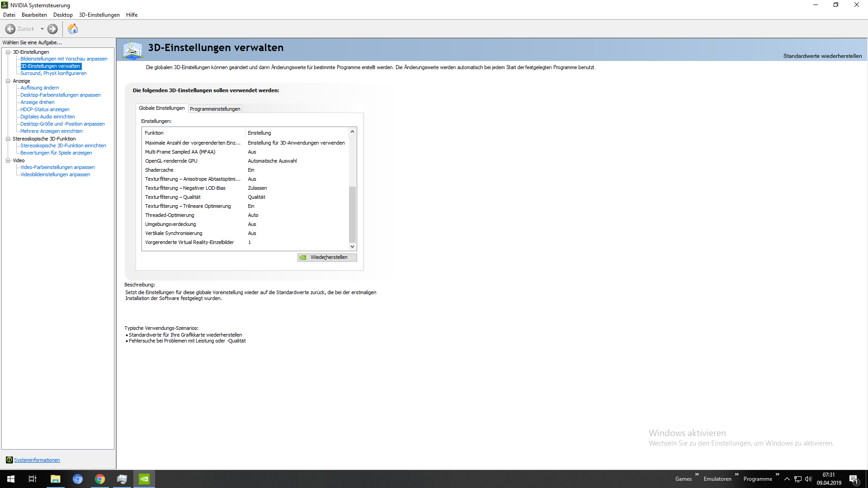Open the Systeminformationen link

coord(37,460)
